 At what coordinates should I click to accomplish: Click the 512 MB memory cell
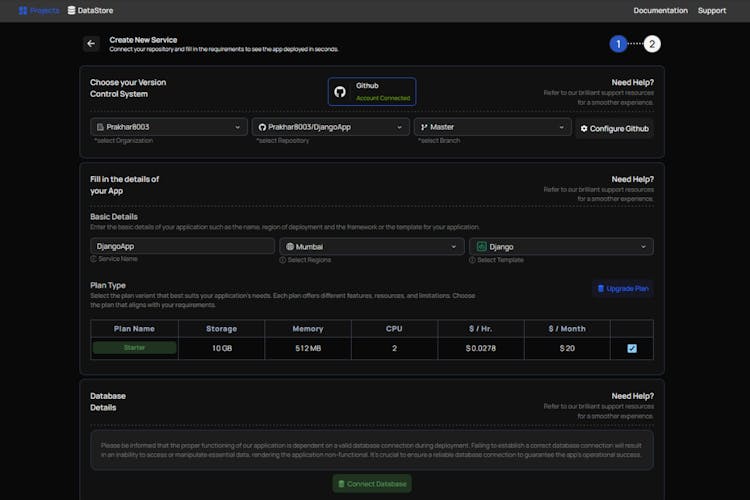click(308, 348)
